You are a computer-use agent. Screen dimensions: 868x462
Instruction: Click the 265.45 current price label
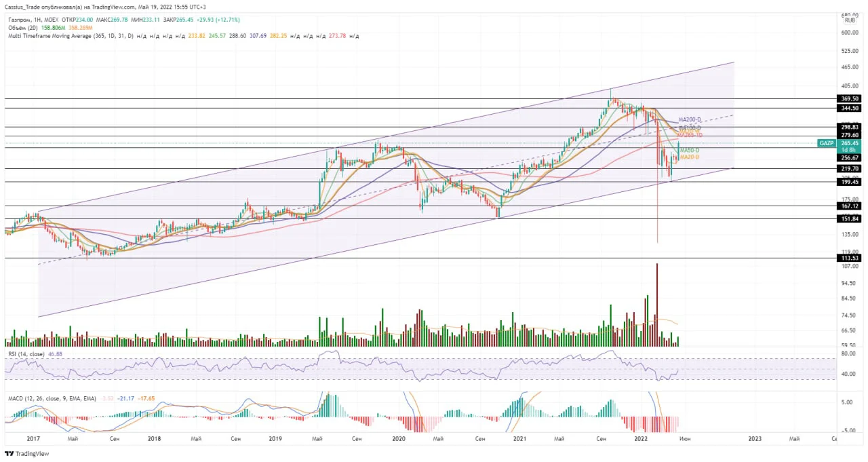pyautogui.click(x=850, y=143)
